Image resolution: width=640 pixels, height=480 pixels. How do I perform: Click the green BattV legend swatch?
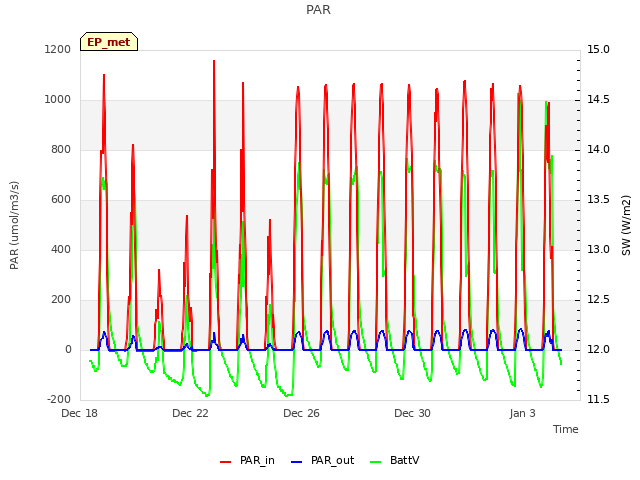coord(376,462)
